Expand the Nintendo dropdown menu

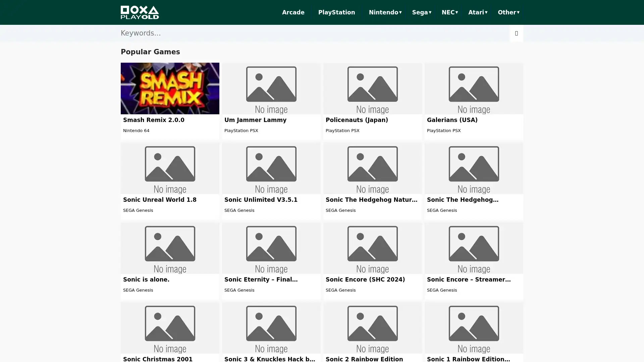385,12
